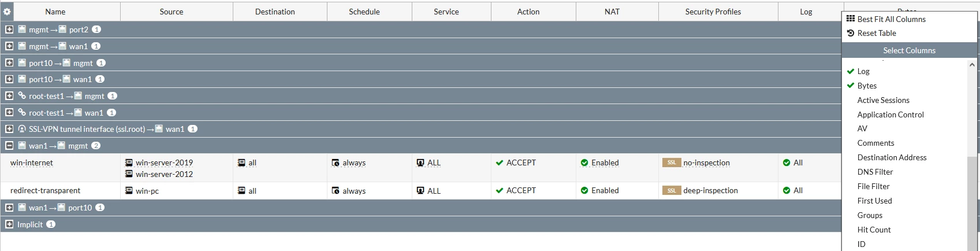Click the destination 'all' icon for win-internet
Viewport: 980px width, 251px height.
(241, 163)
